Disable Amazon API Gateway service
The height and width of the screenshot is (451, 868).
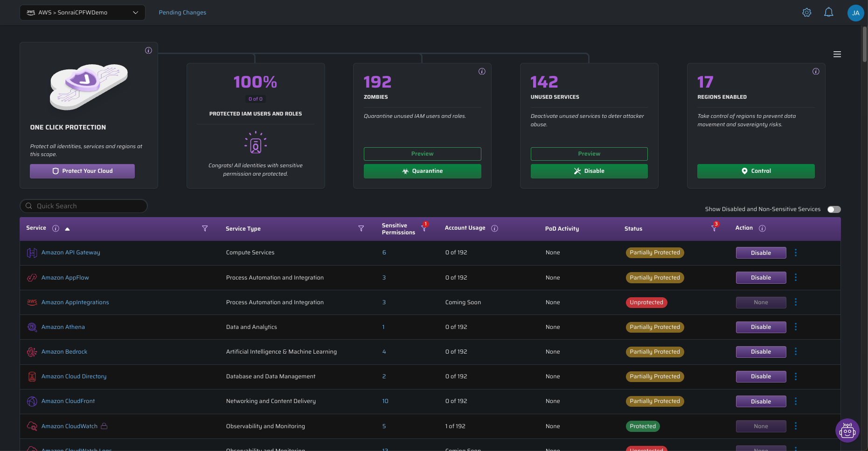point(761,253)
